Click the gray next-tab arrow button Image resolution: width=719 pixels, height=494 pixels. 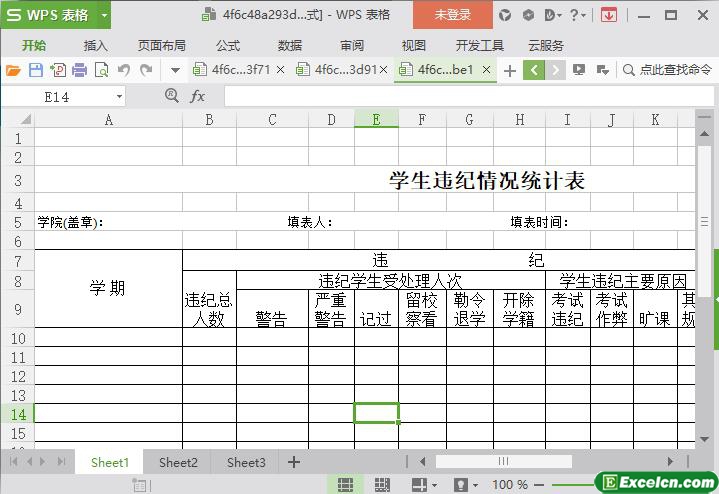click(555, 70)
